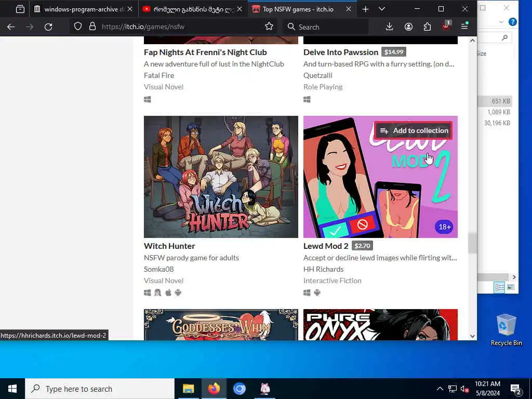Open Goddesses' Whim game thumbnail

click(x=221, y=324)
